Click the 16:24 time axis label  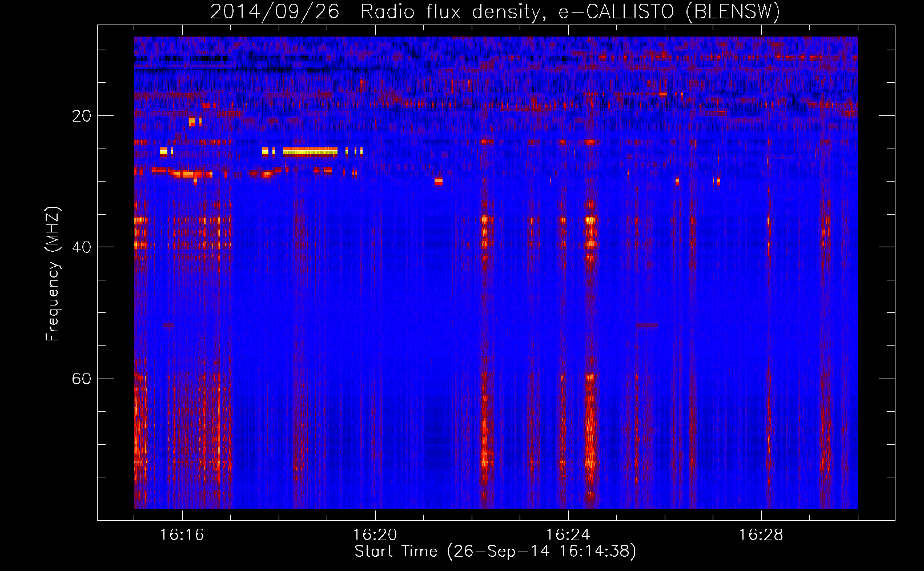pyautogui.click(x=568, y=535)
